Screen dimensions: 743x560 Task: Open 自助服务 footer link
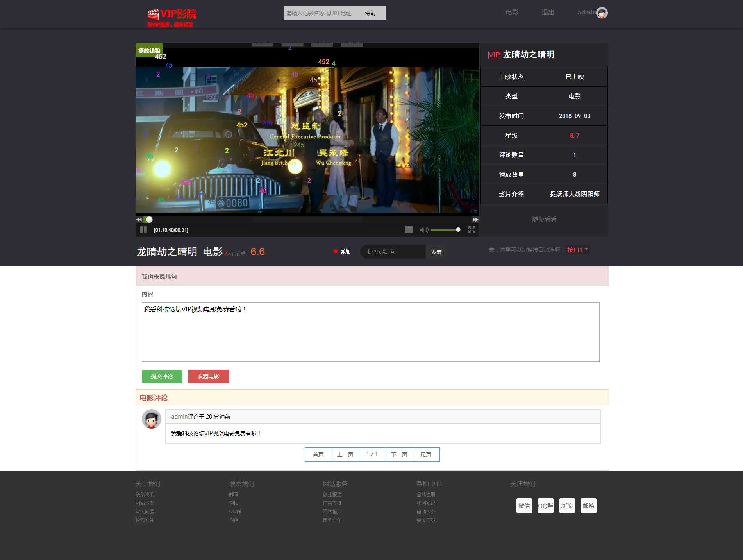(426, 512)
